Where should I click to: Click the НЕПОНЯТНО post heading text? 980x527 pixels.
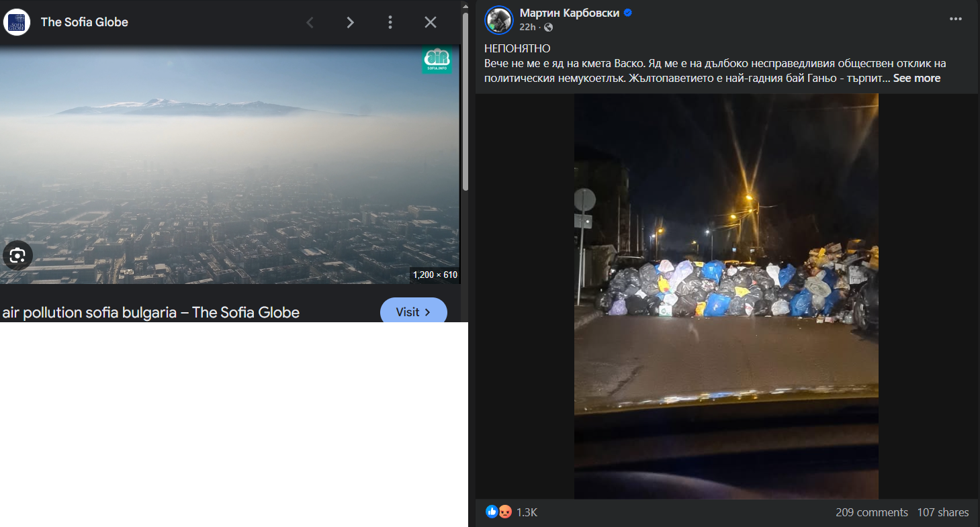coord(517,48)
